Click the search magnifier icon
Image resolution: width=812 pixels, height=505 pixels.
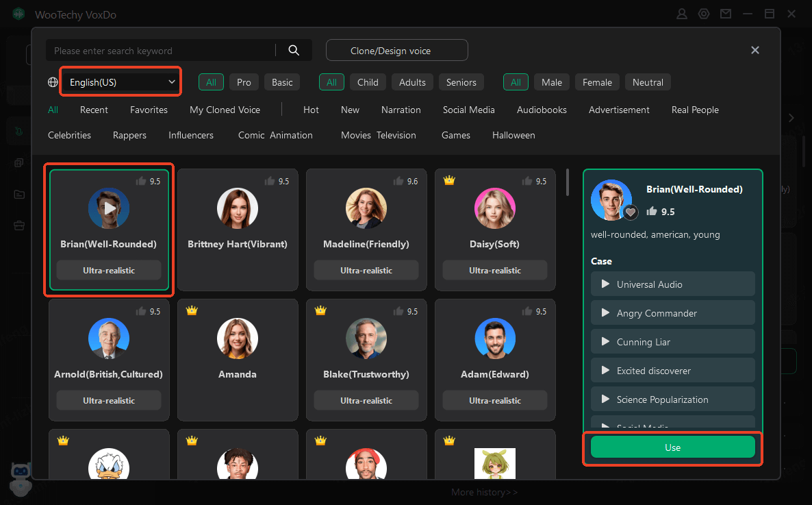(294, 50)
